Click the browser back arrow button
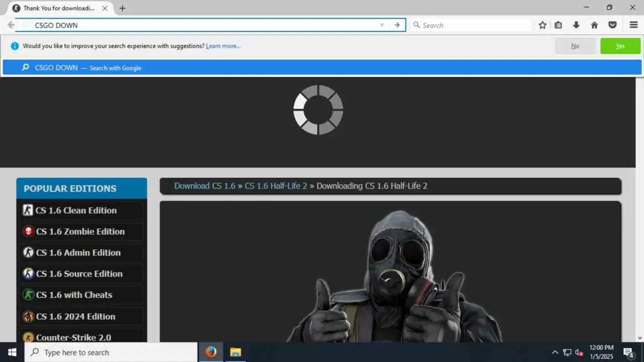644x362 pixels. click(11, 25)
